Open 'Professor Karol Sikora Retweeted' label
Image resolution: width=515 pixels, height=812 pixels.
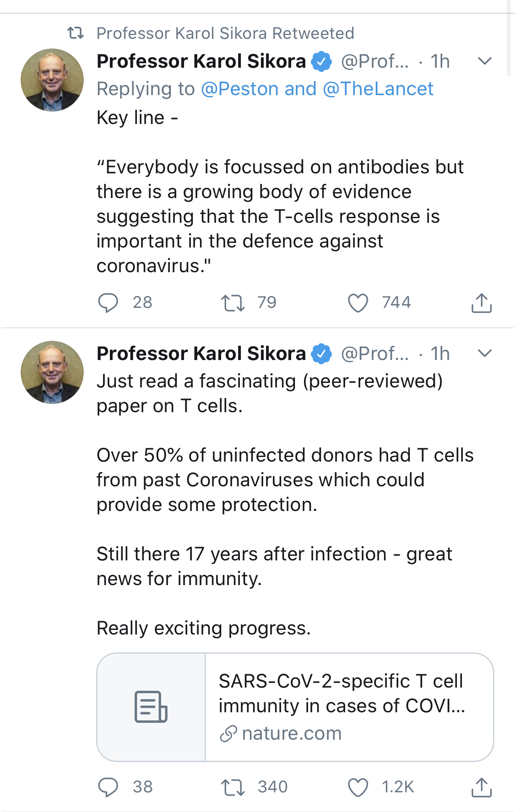(225, 33)
